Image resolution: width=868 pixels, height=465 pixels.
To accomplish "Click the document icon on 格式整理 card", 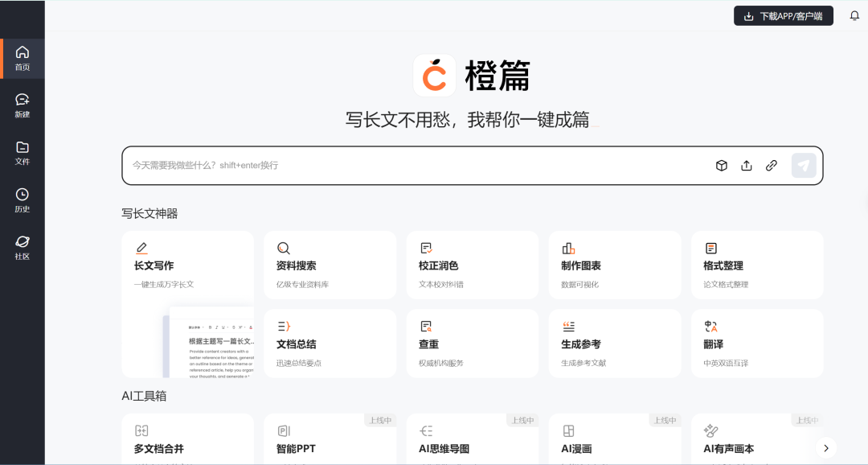I will [710, 248].
